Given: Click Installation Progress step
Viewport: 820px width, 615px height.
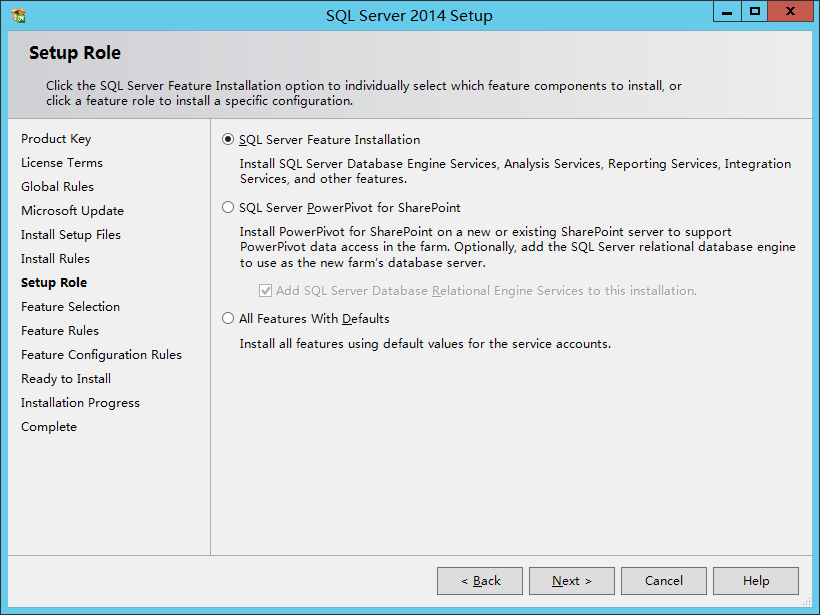Looking at the screenshot, I should [81, 403].
